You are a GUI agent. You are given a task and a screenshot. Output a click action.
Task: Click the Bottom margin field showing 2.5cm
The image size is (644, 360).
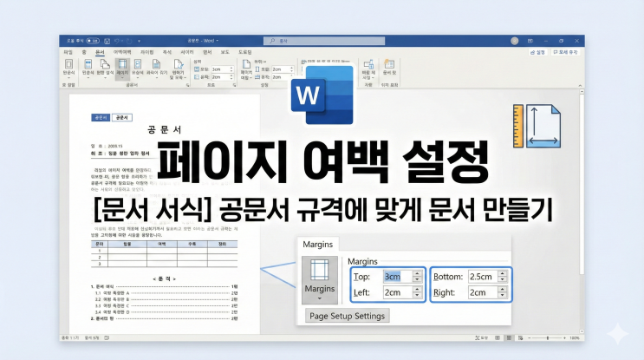point(483,277)
